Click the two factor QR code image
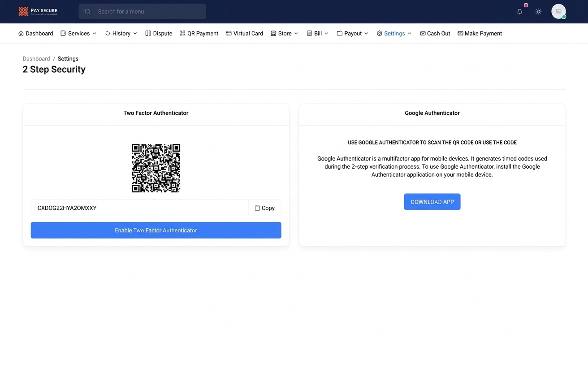The height and width of the screenshot is (366, 588). 156,168
